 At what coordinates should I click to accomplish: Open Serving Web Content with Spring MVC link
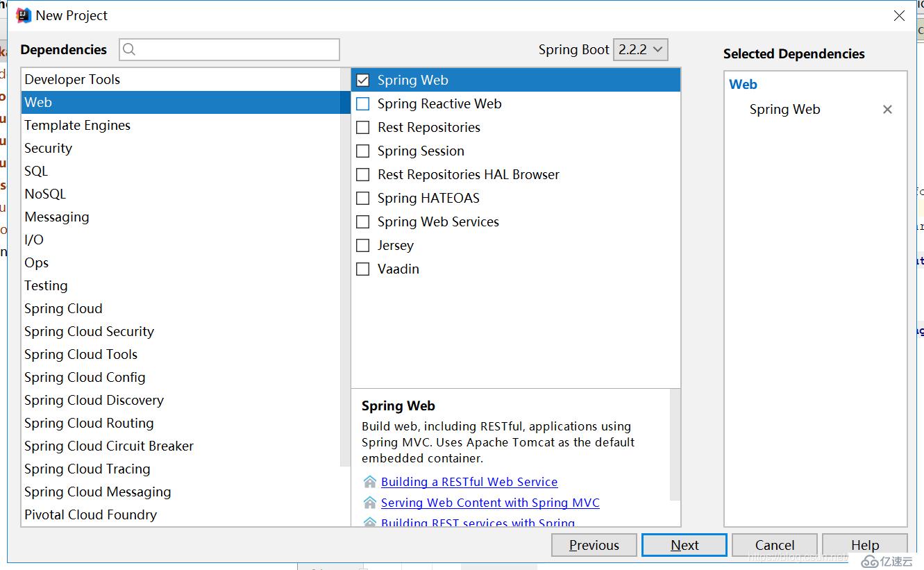pos(490,503)
